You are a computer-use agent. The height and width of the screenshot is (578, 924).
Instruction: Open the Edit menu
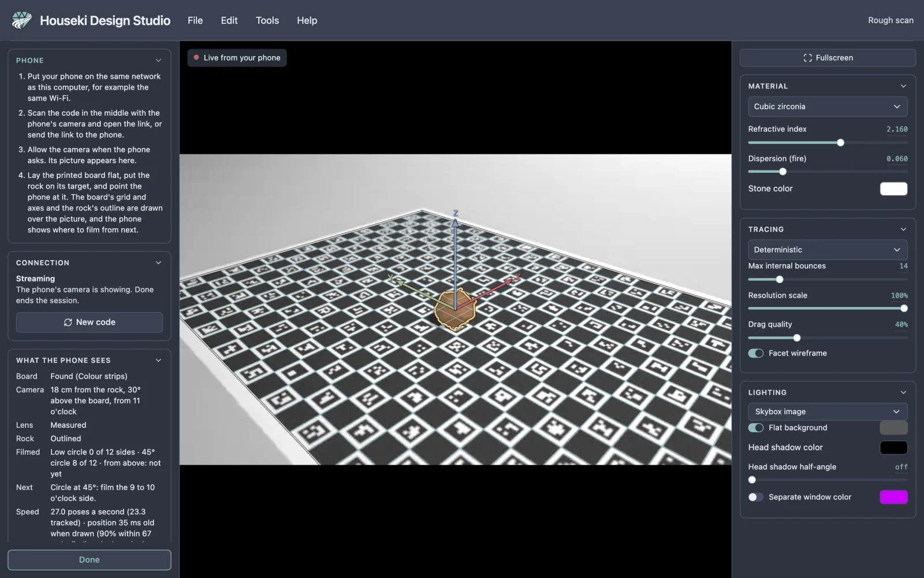[229, 20]
